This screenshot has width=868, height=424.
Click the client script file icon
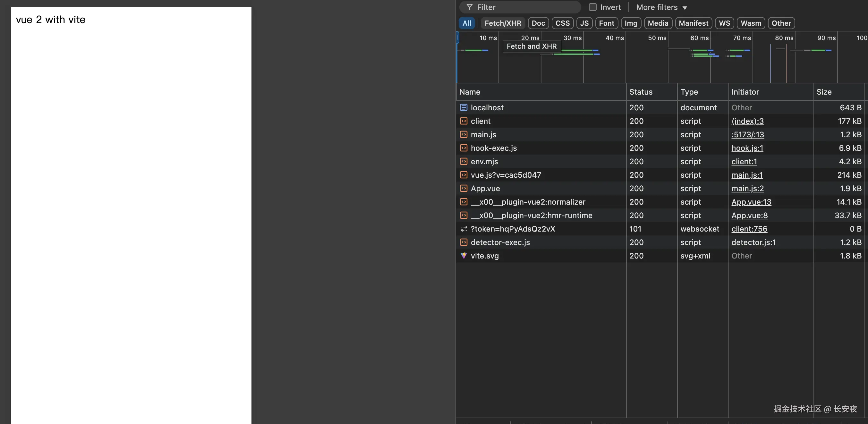(x=464, y=121)
